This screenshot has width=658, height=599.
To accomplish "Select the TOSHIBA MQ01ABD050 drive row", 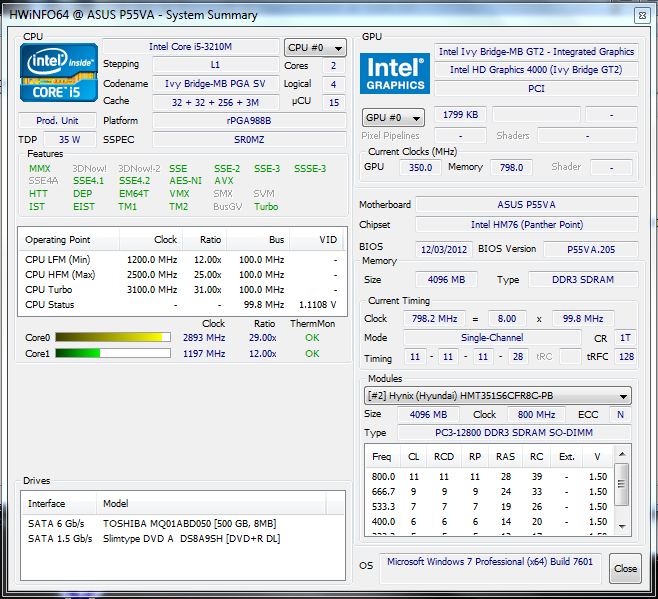I will pos(183,523).
